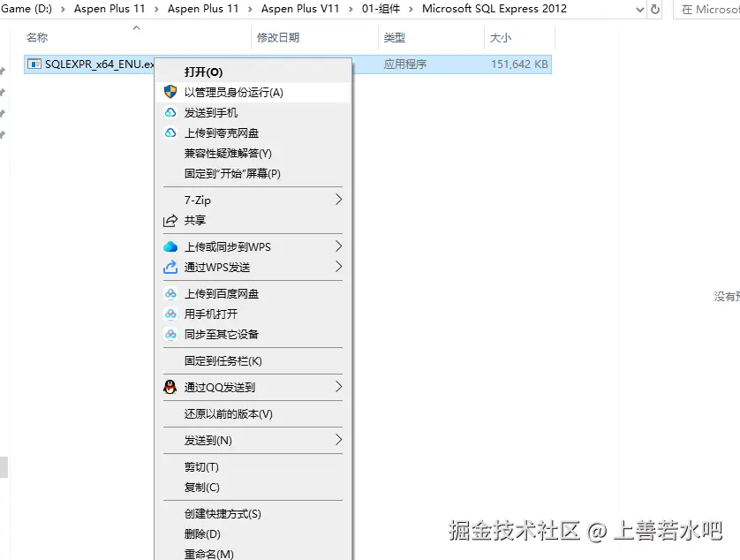Expand the 发送到(N) submenu arrow
Image resolution: width=740 pixels, height=560 pixels.
click(338, 440)
